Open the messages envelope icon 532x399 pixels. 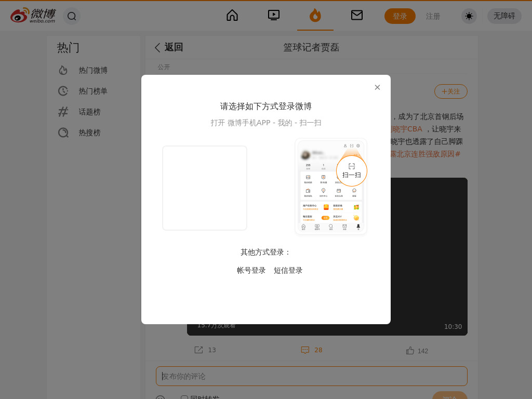click(357, 16)
